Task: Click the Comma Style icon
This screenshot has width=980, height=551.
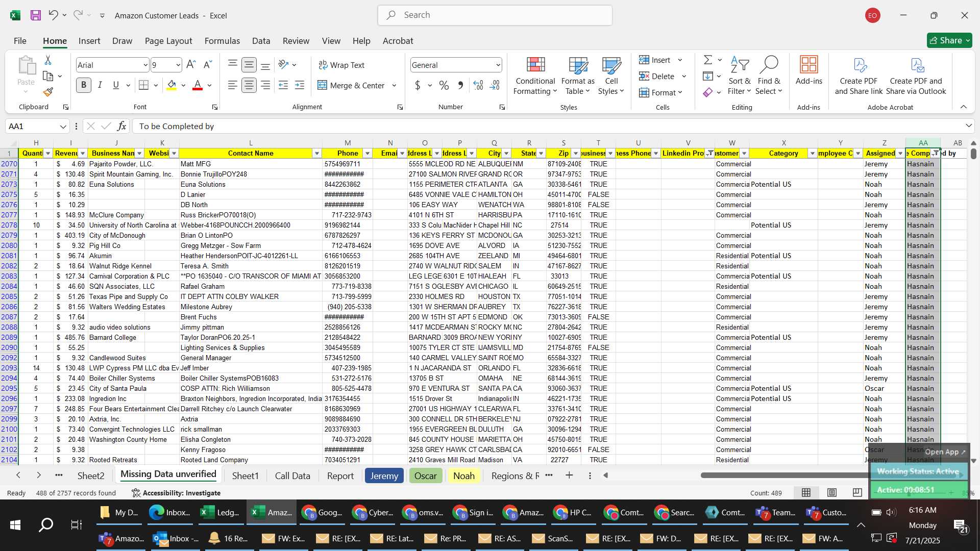Action: coord(460,85)
